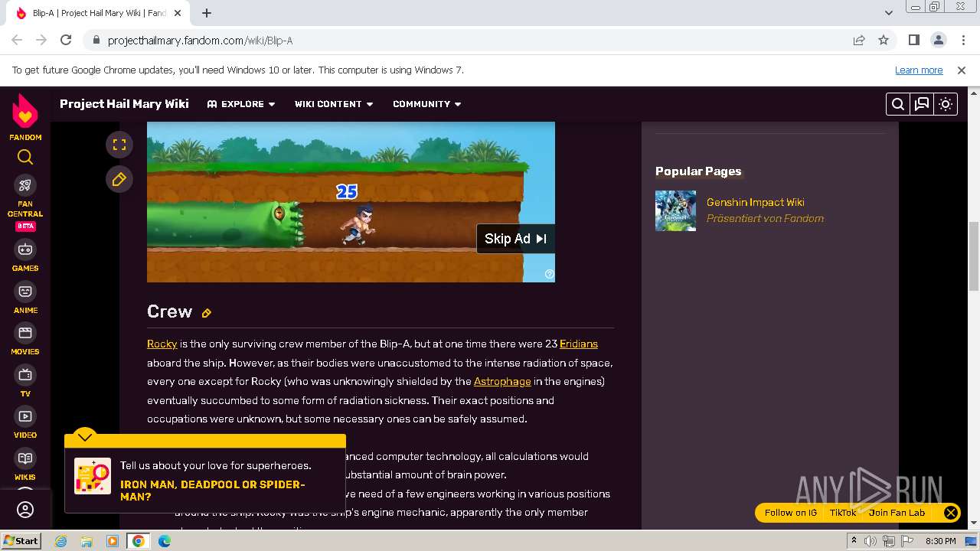Click the Genshin Impact Wiki thumbnail

pos(675,210)
